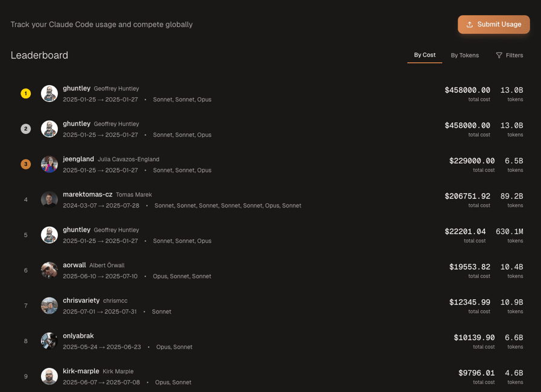
Task: Click the $206751.92 total cost value
Action: (467, 196)
